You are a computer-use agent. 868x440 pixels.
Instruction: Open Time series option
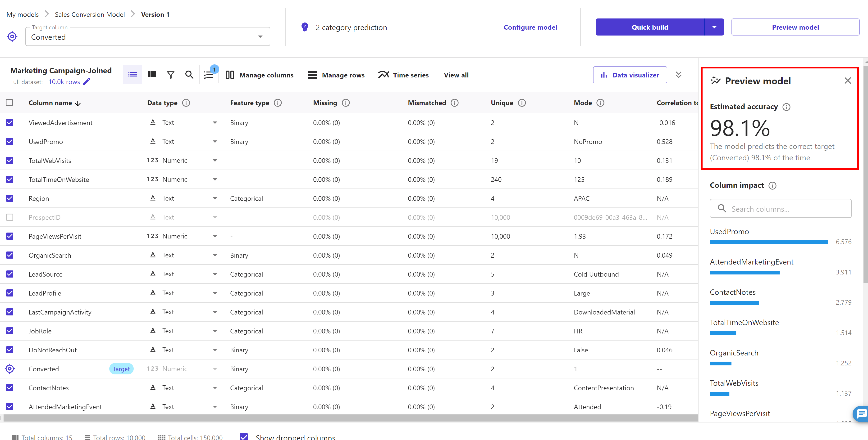(x=403, y=75)
